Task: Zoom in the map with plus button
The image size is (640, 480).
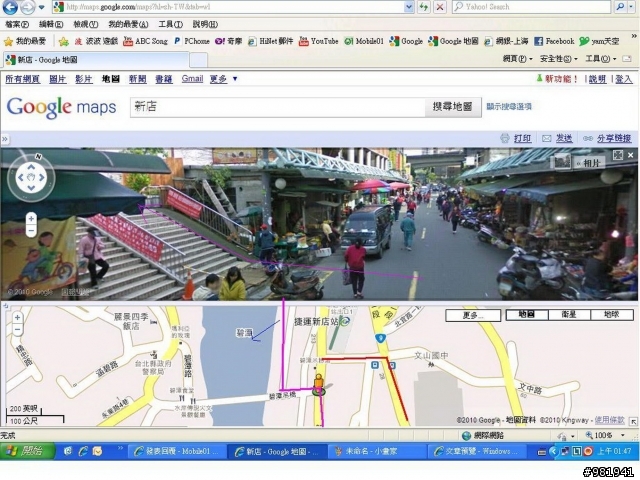Action: pyautogui.click(x=17, y=318)
